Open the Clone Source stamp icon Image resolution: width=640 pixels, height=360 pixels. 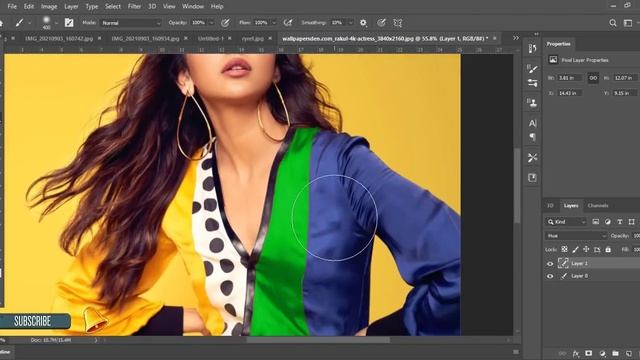[x=532, y=102]
